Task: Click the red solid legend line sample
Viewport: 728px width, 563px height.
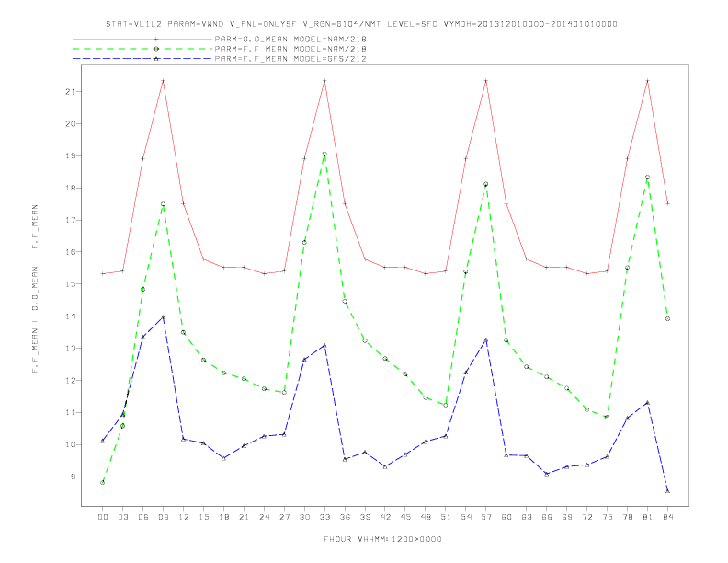Action: click(x=142, y=39)
